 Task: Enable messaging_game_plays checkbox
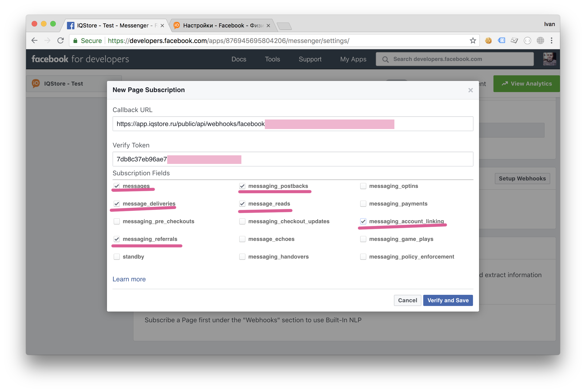(363, 239)
